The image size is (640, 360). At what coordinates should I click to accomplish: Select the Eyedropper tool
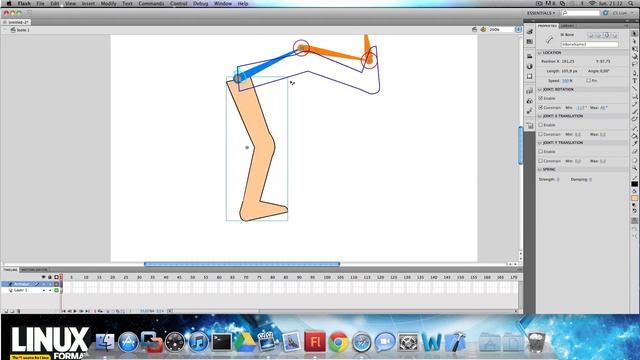click(634, 143)
